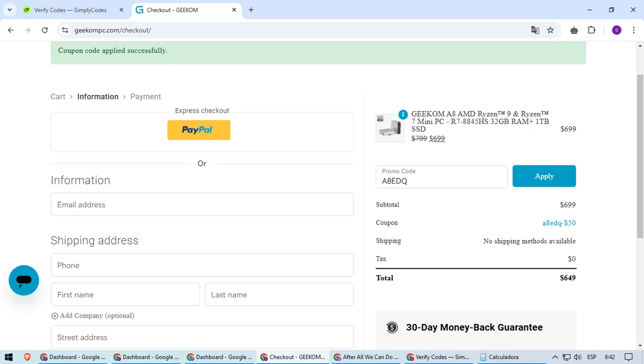Image resolution: width=644 pixels, height=364 pixels.
Task: Go forward to next page
Action: [x=27, y=30]
